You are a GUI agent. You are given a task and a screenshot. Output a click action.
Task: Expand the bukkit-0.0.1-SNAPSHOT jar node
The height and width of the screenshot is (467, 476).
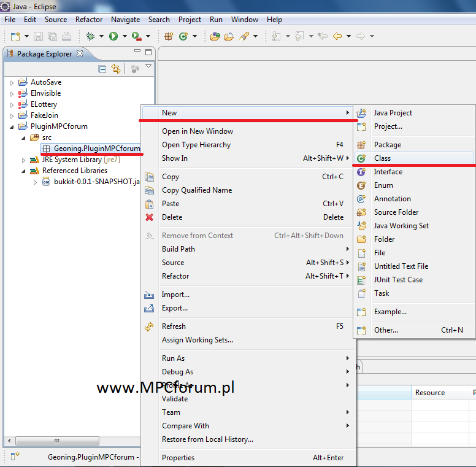click(35, 182)
